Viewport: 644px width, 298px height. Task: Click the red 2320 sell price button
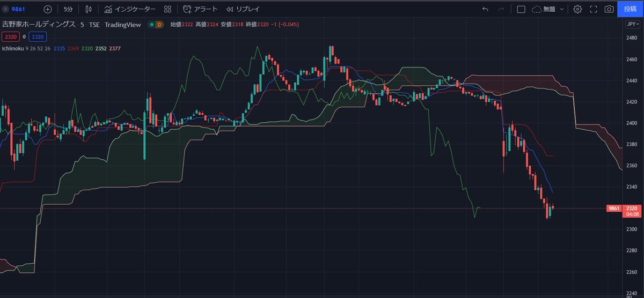click(x=10, y=36)
